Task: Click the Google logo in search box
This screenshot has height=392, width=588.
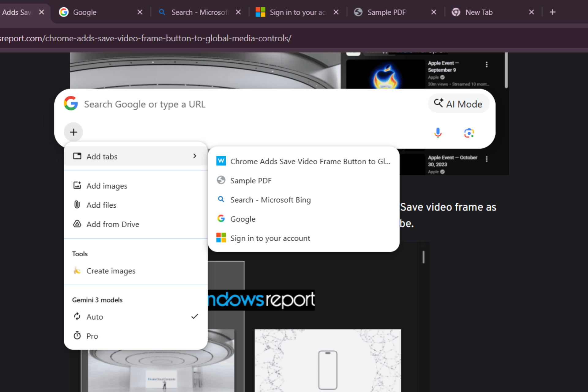Action: (x=71, y=104)
